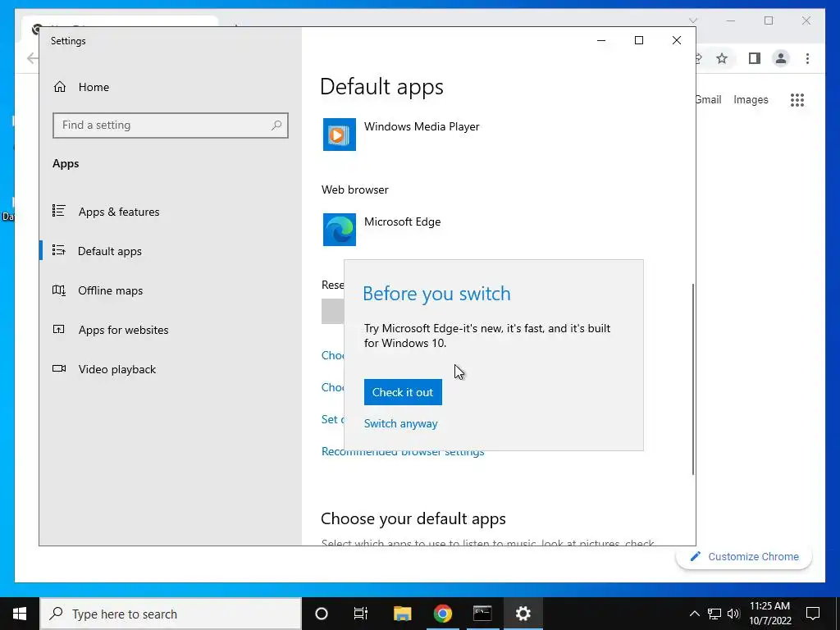
Task: Select Default apps in sidebar
Action: 110,251
